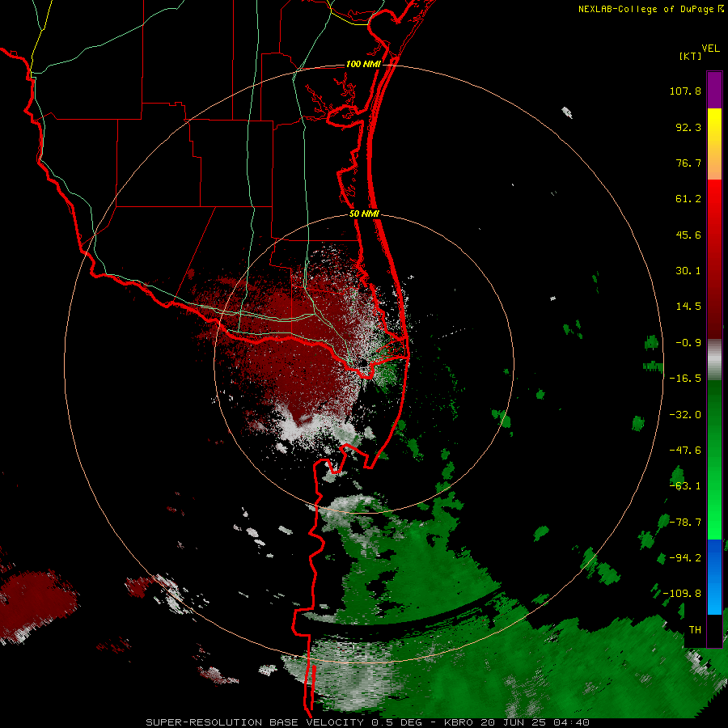The width and height of the screenshot is (728, 728).
Task: Select the -63.1 value on the velocity scale
Action: pyautogui.click(x=685, y=486)
